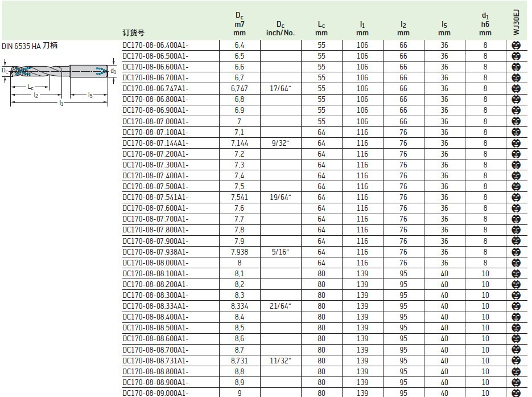
Task: Click the availability icon for DC170-08-06.400A1-
Action: pyautogui.click(x=515, y=45)
